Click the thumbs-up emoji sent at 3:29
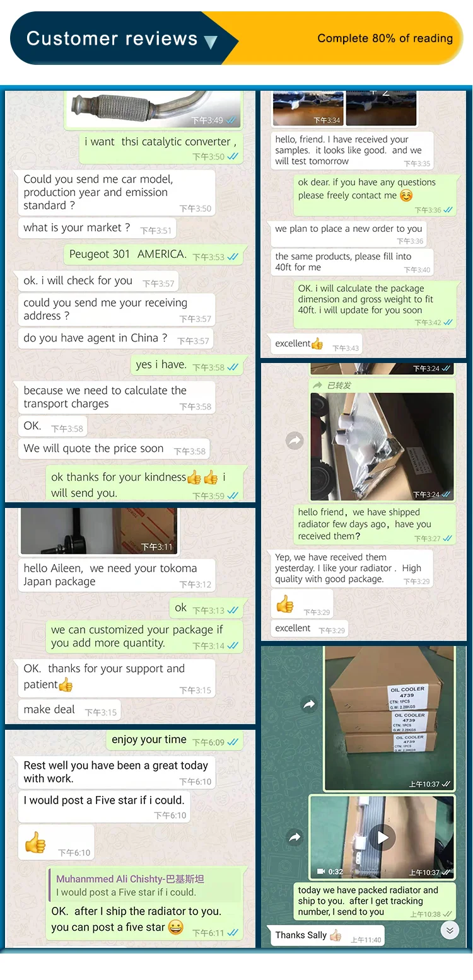Viewport: 473px width, 980px height. (x=285, y=604)
